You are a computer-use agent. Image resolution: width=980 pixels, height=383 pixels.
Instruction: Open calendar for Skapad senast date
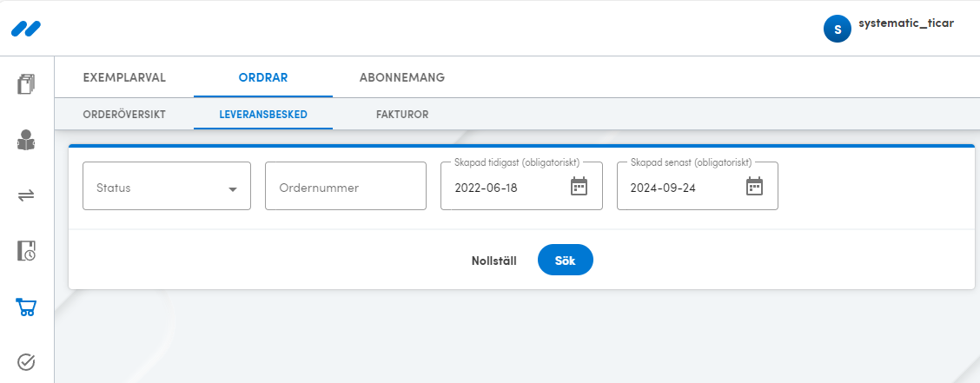pos(755,186)
